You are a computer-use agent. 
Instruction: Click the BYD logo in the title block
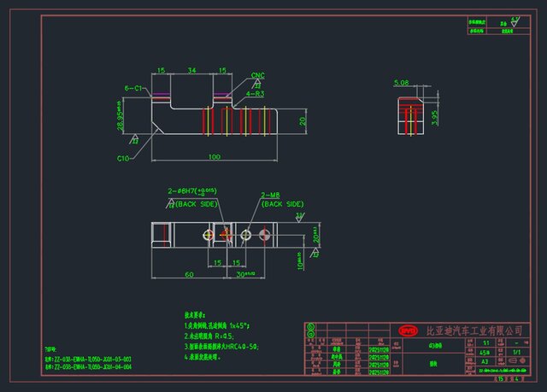tap(409, 331)
